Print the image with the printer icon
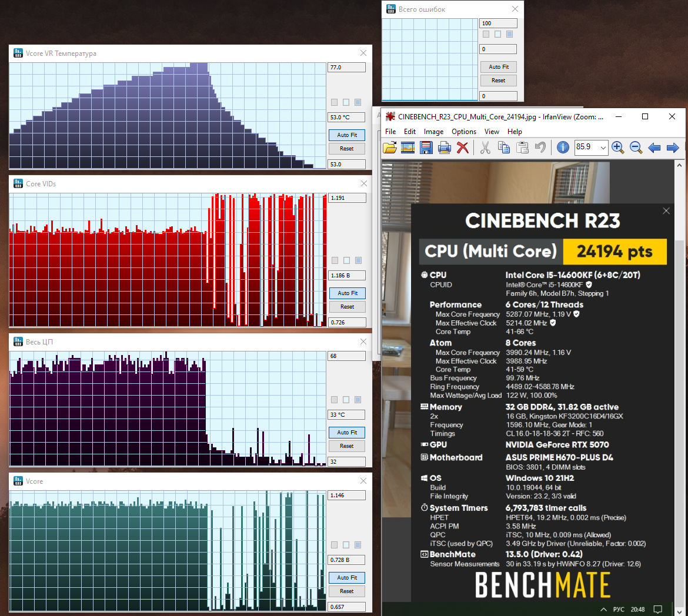Screen dimensions: 688x616 coord(445,148)
